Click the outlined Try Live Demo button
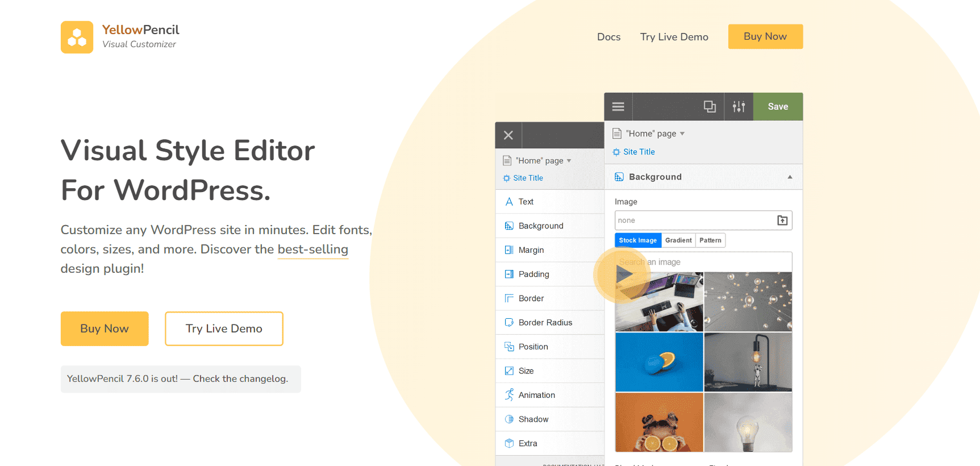 click(x=224, y=328)
